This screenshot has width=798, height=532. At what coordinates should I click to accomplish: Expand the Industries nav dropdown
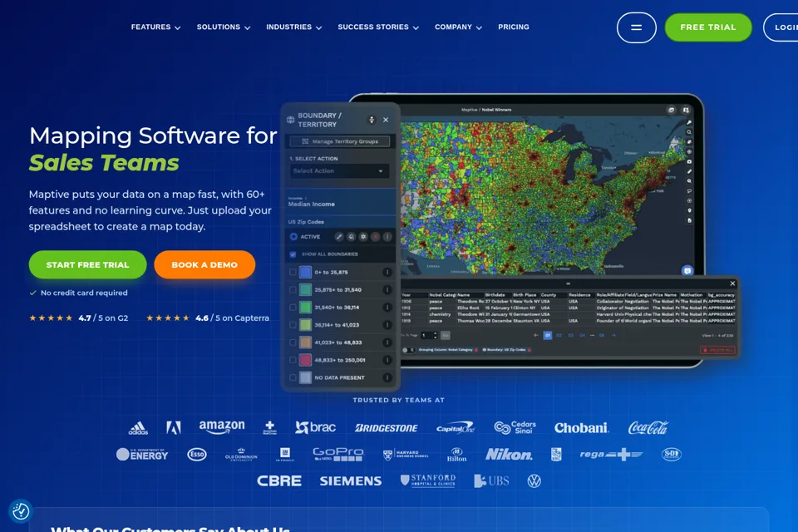294,27
